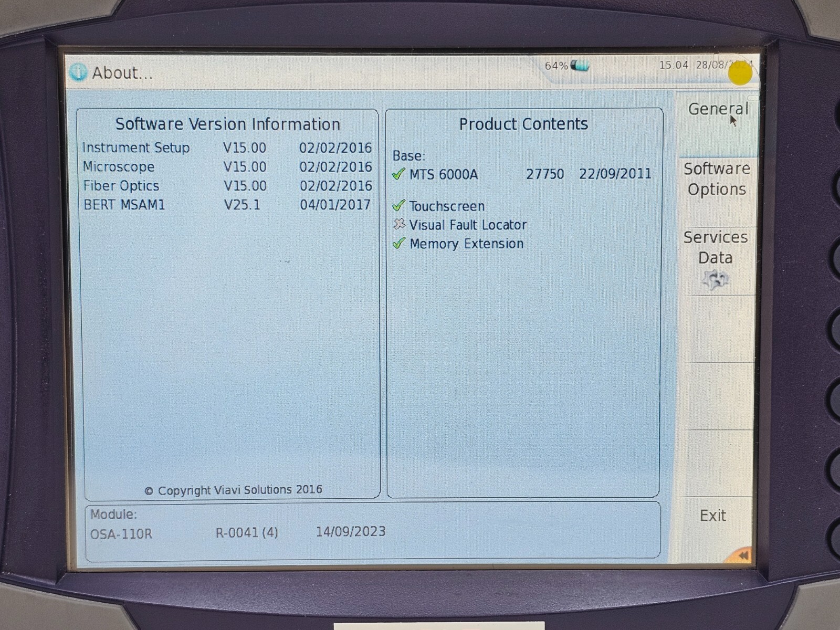Select the BERT MSAM1 row label

[124, 205]
